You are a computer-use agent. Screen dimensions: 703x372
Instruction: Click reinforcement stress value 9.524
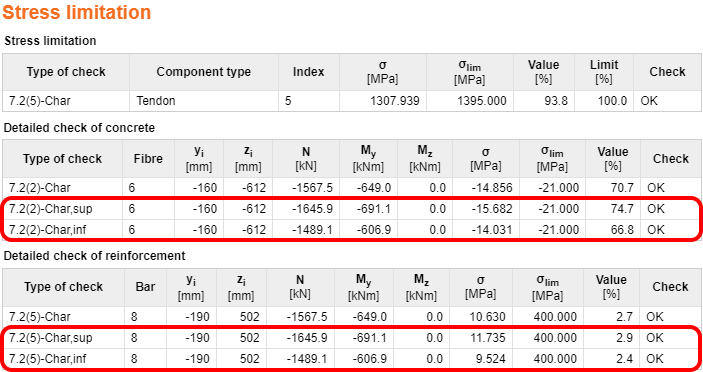(490, 359)
